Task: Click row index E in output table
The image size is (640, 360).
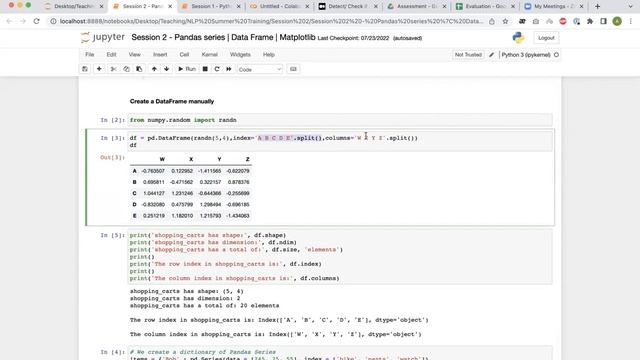Action: pyautogui.click(x=134, y=216)
